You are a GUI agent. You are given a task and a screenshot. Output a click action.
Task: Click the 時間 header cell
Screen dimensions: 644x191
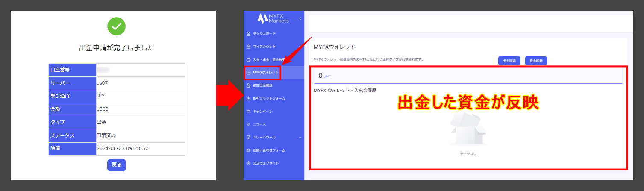[x=73, y=149]
